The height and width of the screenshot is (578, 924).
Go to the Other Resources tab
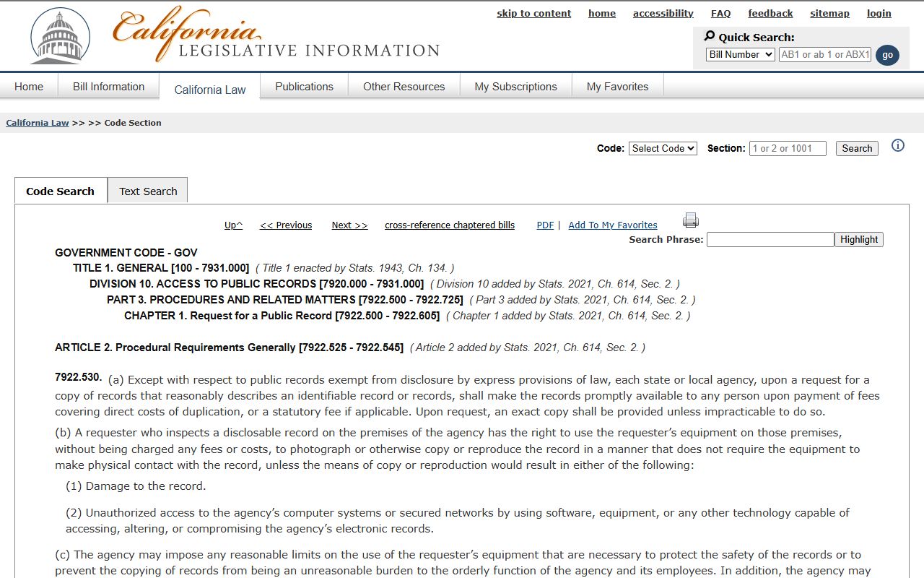[404, 87]
